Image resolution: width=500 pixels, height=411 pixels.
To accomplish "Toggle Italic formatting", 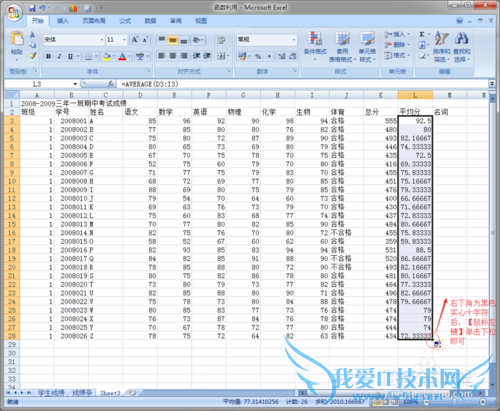I will pos(59,56).
